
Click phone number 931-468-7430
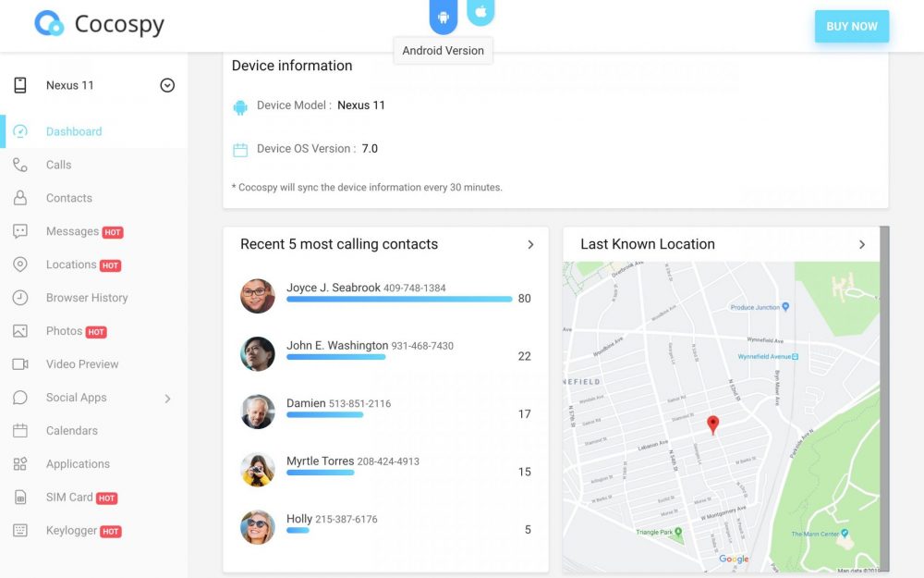(x=422, y=346)
